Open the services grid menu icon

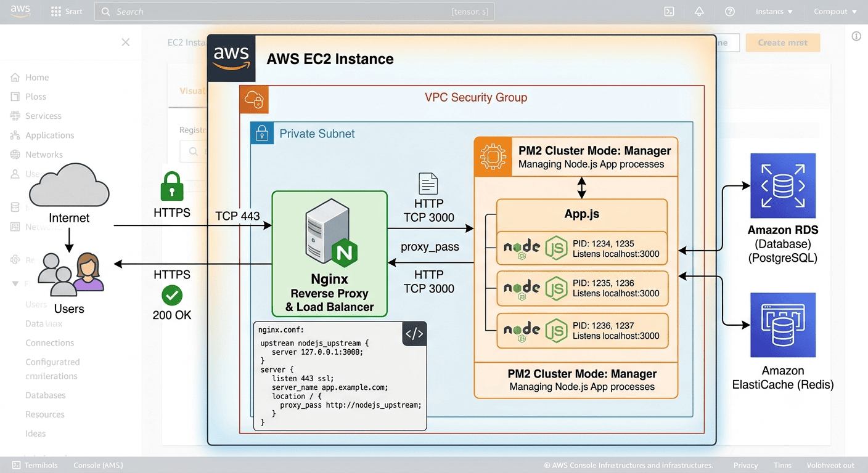[x=56, y=12]
